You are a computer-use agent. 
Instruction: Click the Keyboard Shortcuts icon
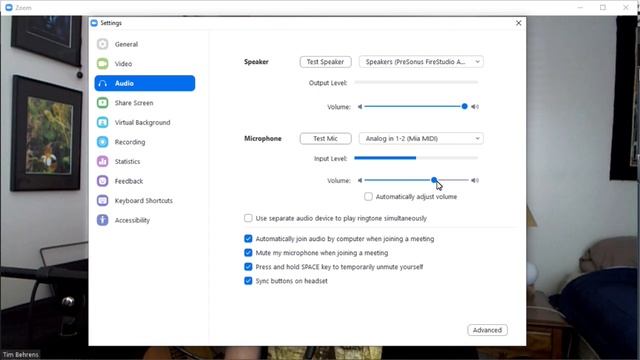pyautogui.click(x=102, y=200)
